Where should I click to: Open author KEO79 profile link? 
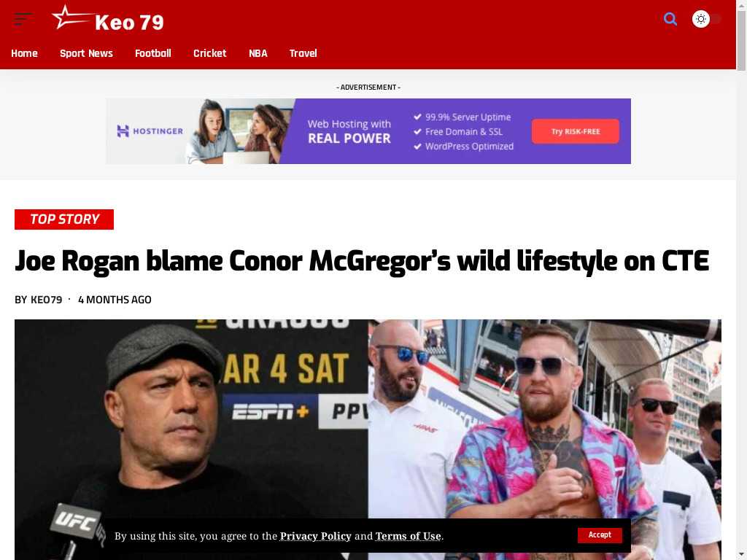[x=46, y=300]
